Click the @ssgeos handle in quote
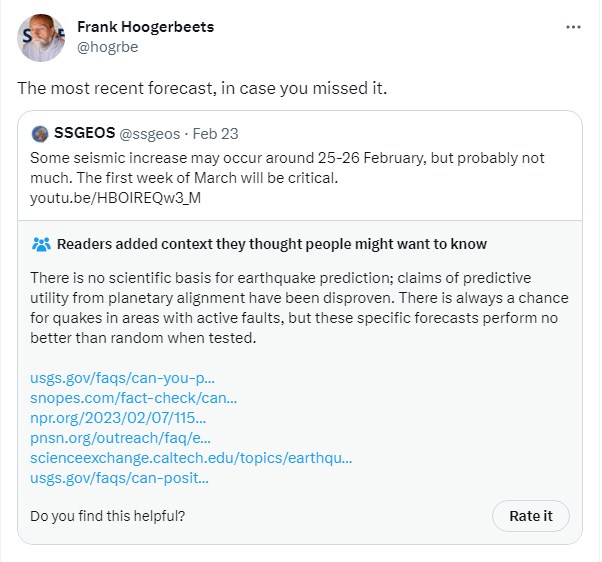This screenshot has height=562, width=602. (153, 134)
